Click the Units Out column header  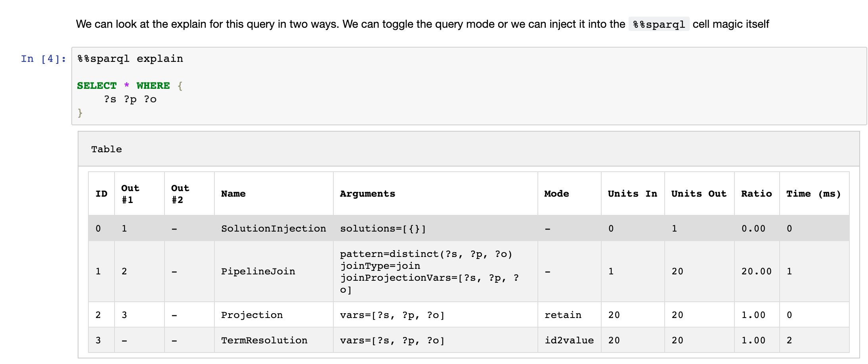point(699,194)
